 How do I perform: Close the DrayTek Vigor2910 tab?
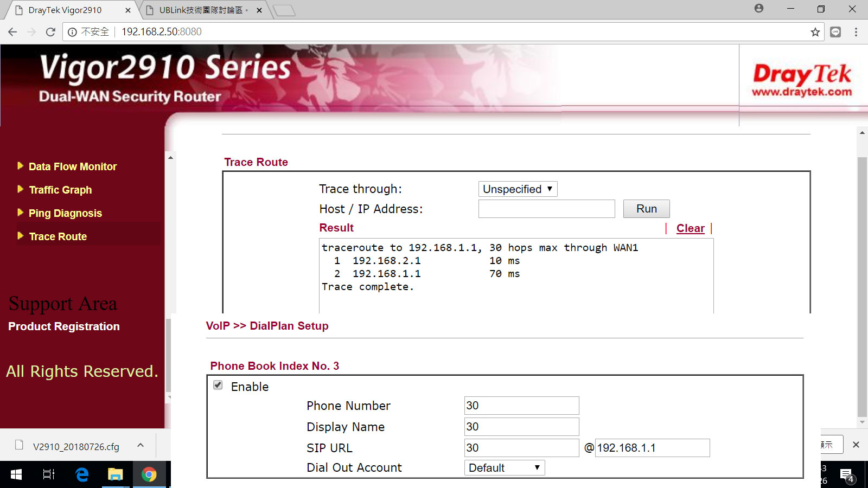point(128,10)
